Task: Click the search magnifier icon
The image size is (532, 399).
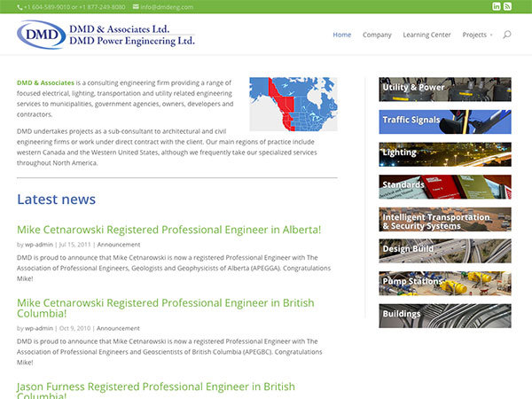Action: (507, 35)
